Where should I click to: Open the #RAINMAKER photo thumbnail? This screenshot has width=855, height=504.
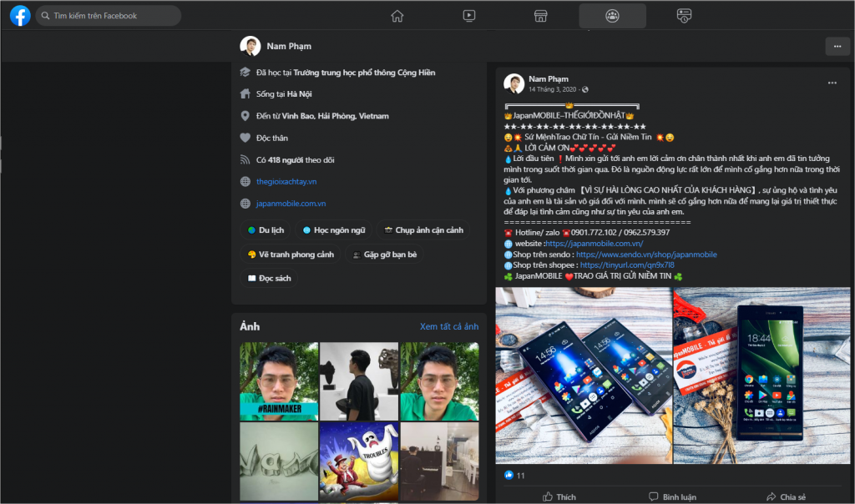pyautogui.click(x=279, y=381)
